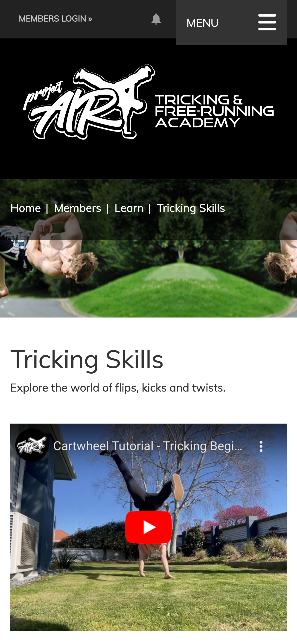Tap the hamburger menu icon
This screenshot has height=644, width=297.
267,22
